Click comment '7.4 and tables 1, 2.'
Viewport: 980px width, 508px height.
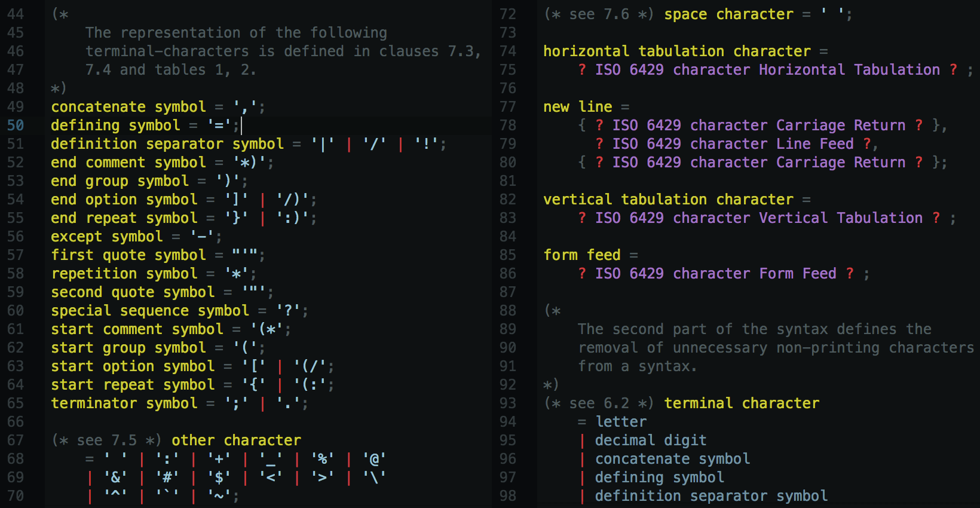coord(171,69)
